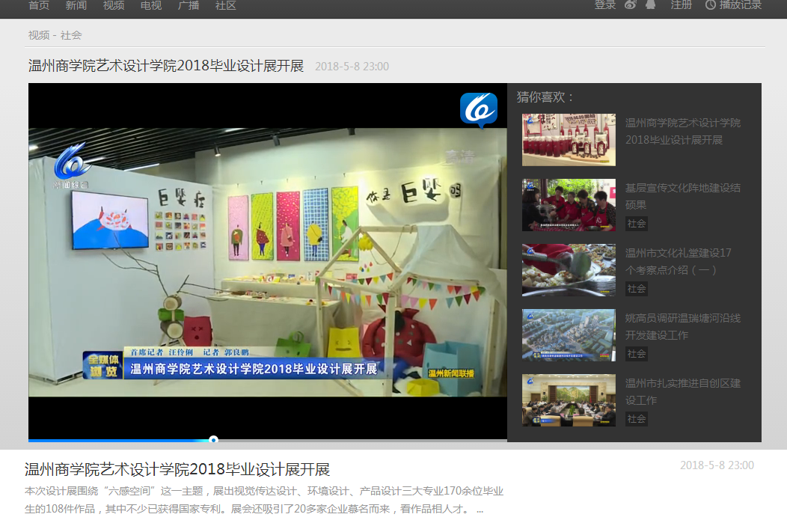Seek on the unplayed progress bar portion
The image size is (787, 532).
(x=362, y=440)
